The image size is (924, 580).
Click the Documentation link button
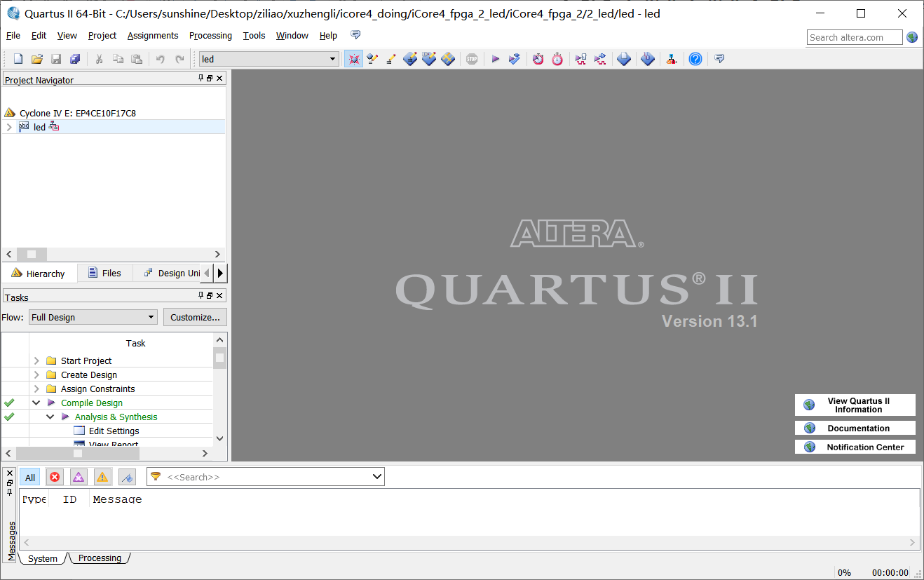click(x=855, y=428)
